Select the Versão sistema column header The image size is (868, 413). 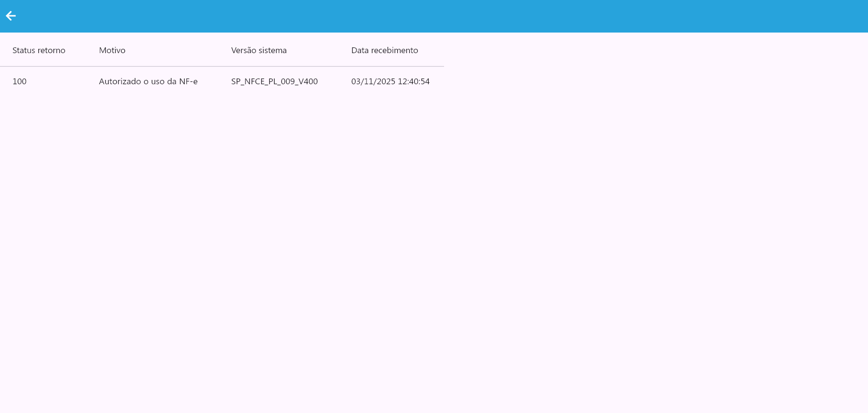click(x=259, y=50)
